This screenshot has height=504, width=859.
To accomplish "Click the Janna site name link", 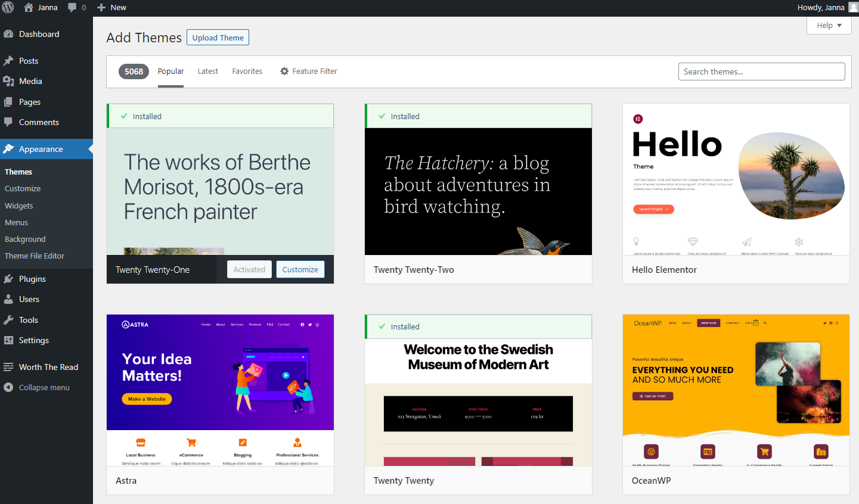I will tap(48, 7).
